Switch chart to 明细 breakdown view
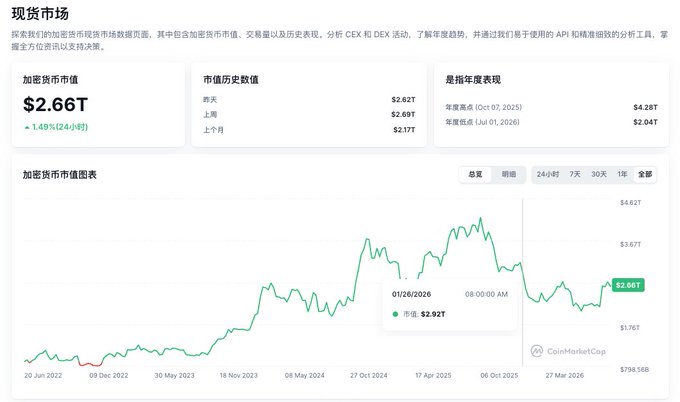The height and width of the screenshot is (402, 680). (x=509, y=174)
